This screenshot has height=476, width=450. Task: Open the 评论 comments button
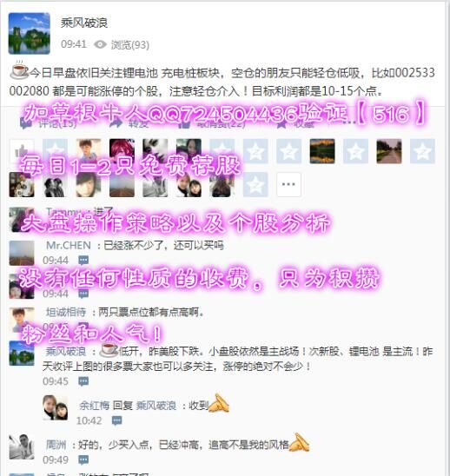point(48,123)
